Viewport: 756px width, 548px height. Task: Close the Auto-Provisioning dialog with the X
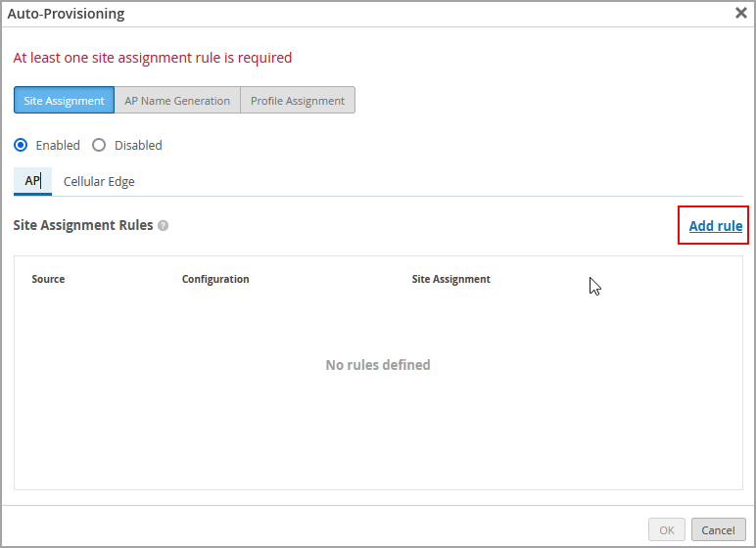click(x=741, y=14)
